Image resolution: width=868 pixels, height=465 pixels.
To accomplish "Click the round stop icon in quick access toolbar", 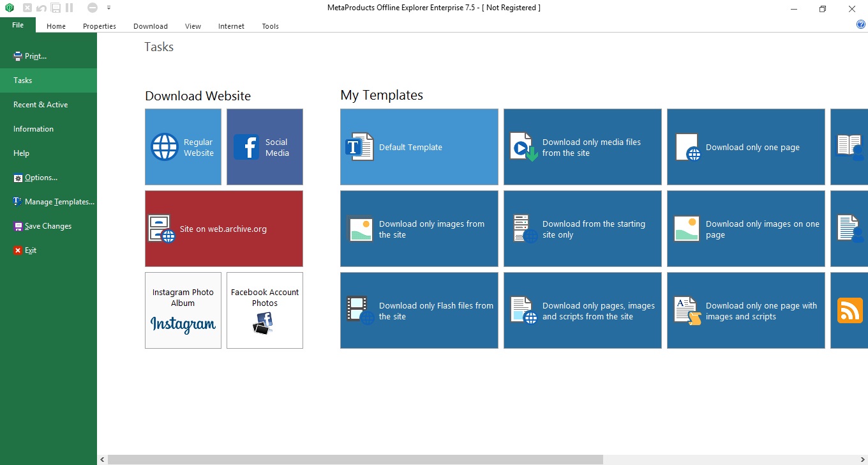I will 93,8.
